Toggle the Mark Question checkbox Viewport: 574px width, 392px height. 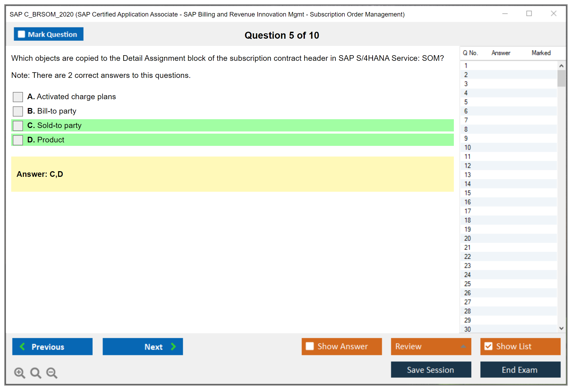click(x=21, y=34)
